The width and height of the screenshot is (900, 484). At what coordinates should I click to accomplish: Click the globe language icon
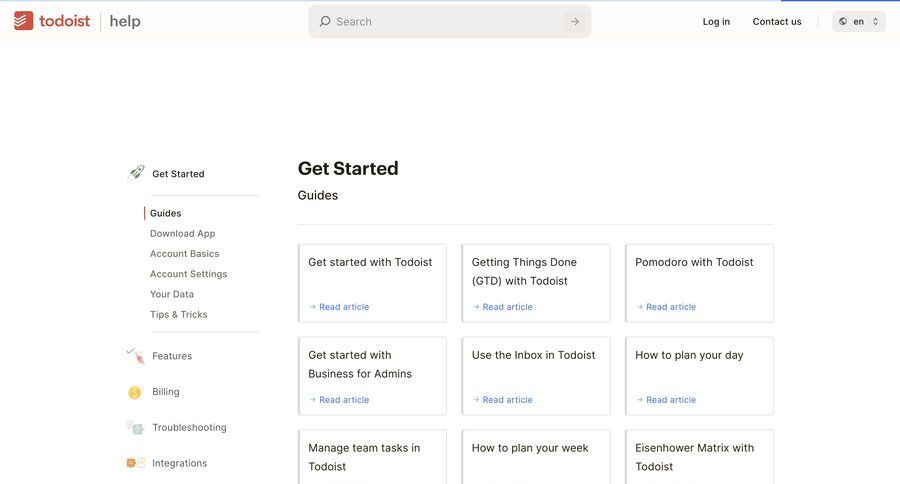pyautogui.click(x=843, y=22)
